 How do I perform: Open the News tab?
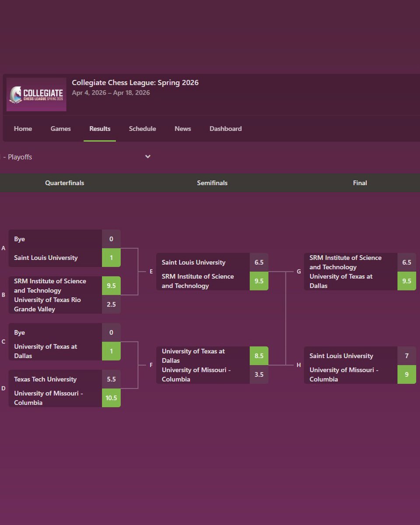[182, 129]
